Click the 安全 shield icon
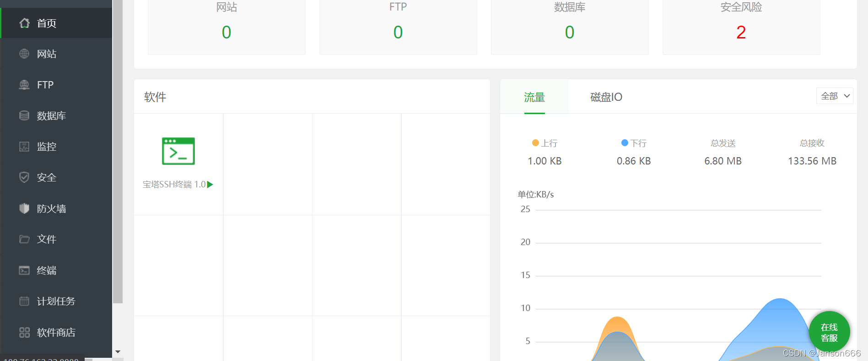Screen dimensions: 868x361 [x=25, y=177]
